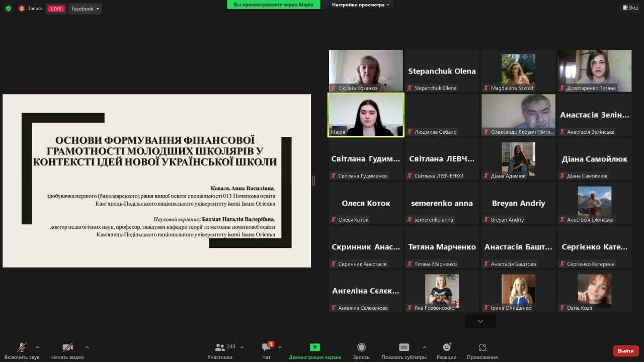Expand audio options arrow beside microphone
The height and width of the screenshot is (362, 644).
37,347
